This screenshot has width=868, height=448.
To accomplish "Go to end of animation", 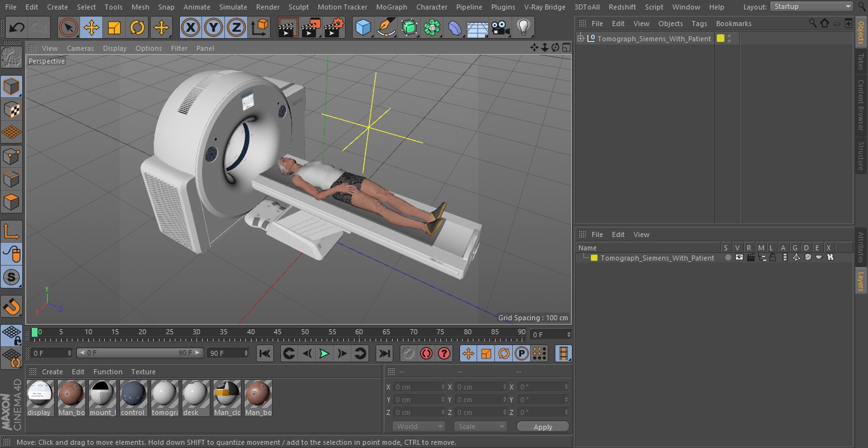I will (x=384, y=353).
